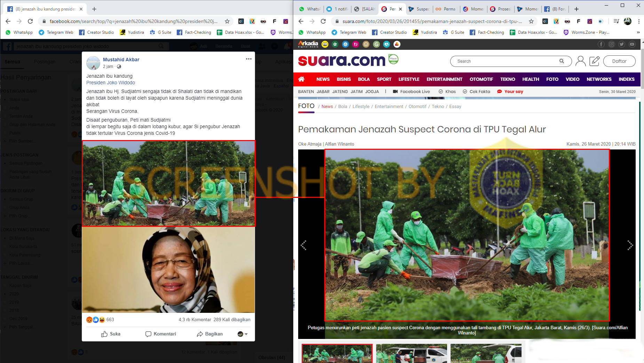Click 4,3 rb Komentar count on post
This screenshot has height=363, width=644.
tap(195, 319)
